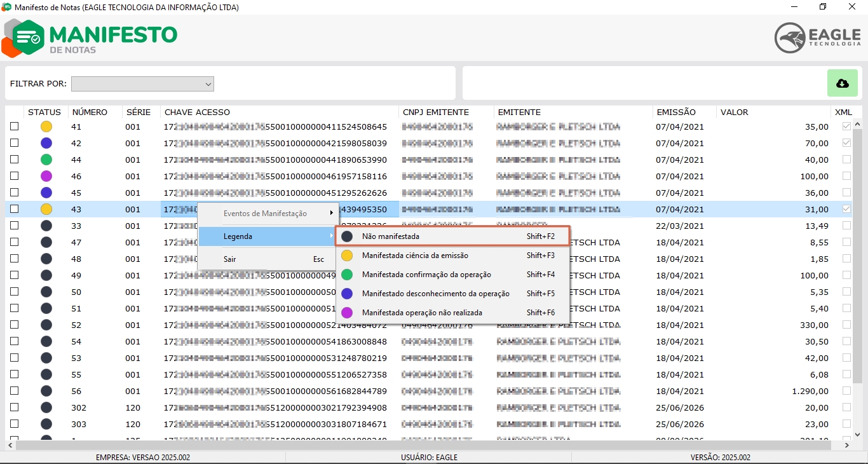The width and height of the screenshot is (868, 464).
Task: Expand the Eventos de Manifestação submenu
Action: point(268,214)
